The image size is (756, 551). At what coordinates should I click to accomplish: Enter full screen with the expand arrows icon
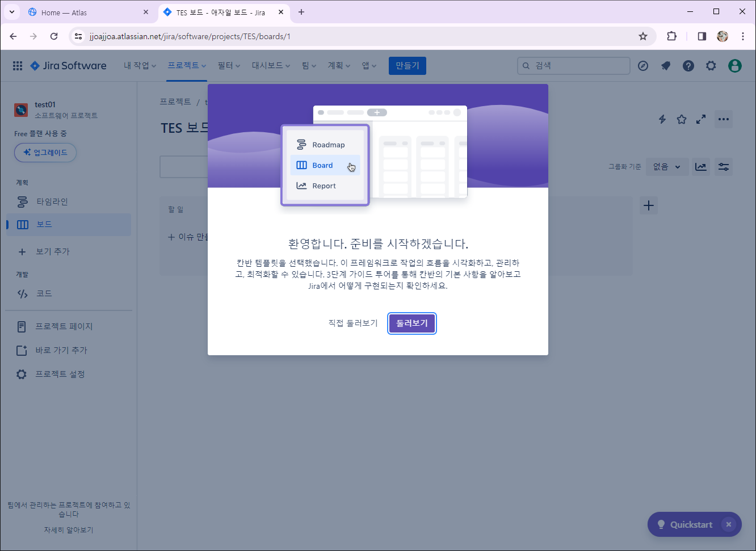point(701,119)
